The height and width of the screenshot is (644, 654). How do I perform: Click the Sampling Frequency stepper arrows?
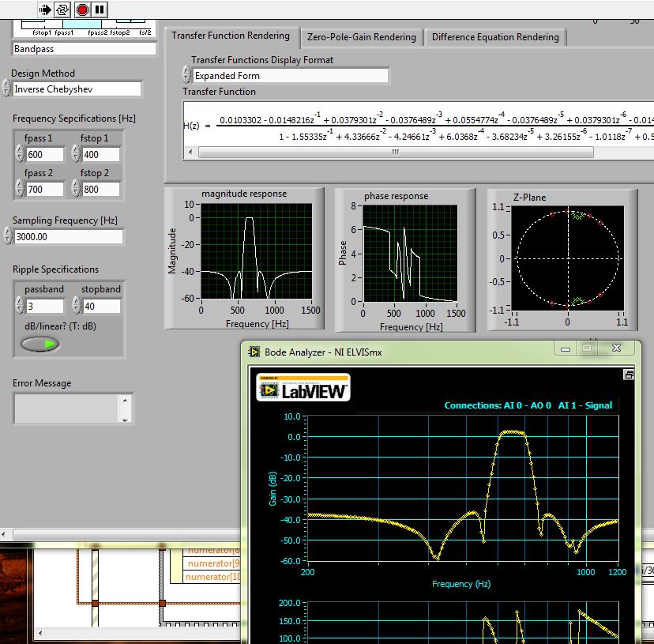[7, 236]
